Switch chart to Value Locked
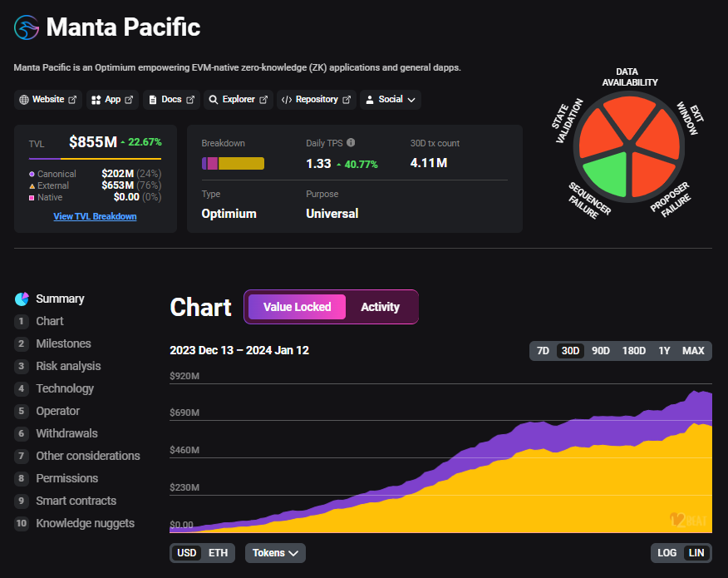Viewport: 728px width, 578px height. (x=298, y=307)
